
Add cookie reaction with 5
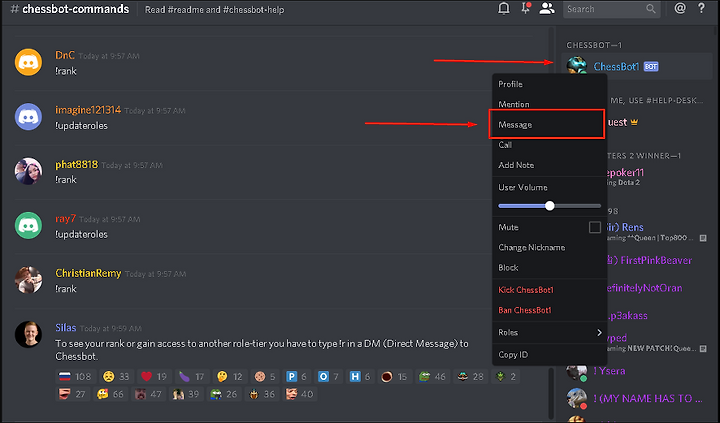(x=265, y=377)
